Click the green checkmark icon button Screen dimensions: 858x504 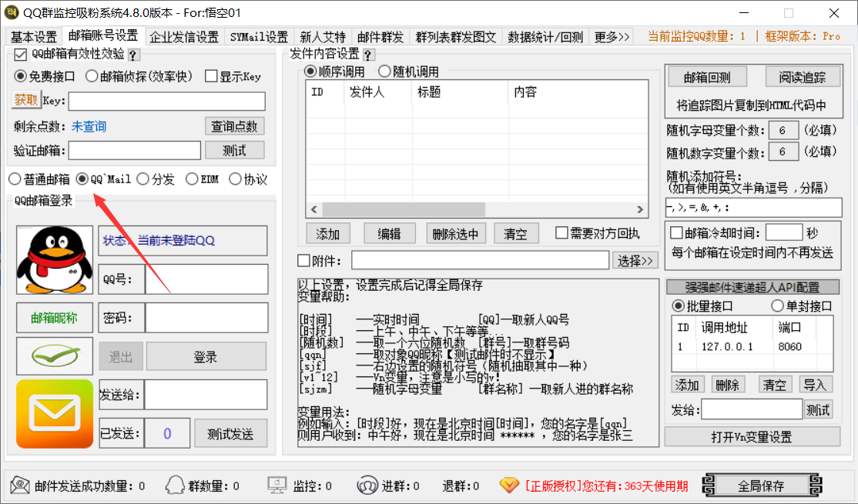[54, 355]
